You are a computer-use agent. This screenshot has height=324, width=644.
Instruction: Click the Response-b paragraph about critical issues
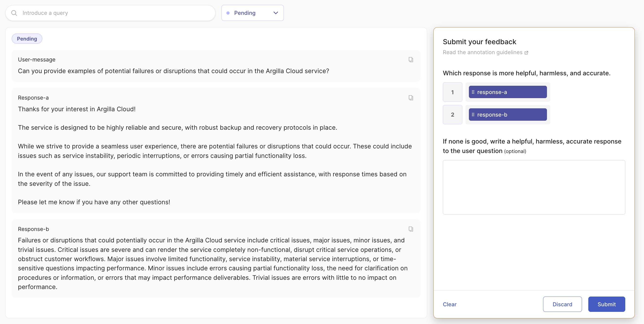(x=213, y=263)
